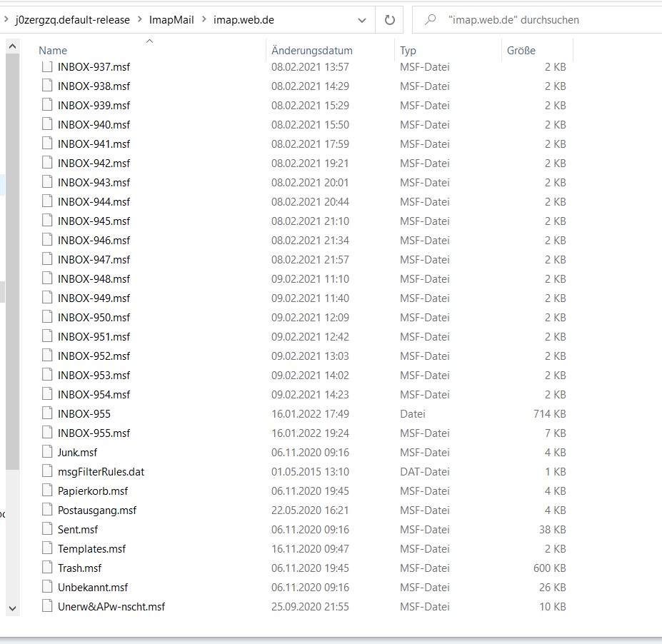
Task: Click the file icon of Papierkorb.msf
Action: 47,490
